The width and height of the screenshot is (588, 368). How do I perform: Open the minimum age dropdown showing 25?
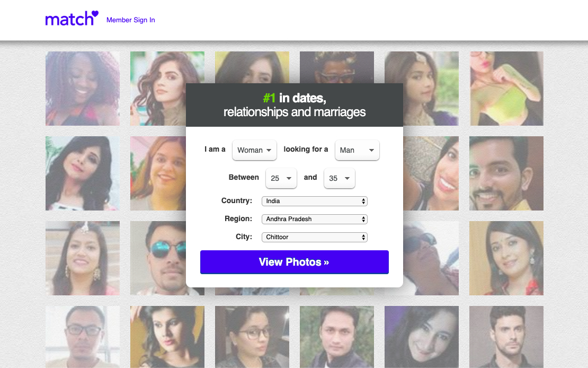281,178
